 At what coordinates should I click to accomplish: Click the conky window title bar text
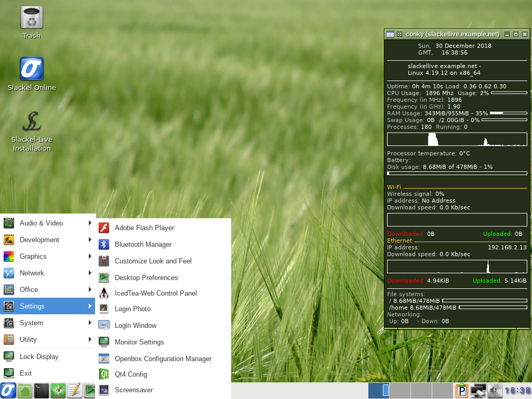(x=453, y=34)
